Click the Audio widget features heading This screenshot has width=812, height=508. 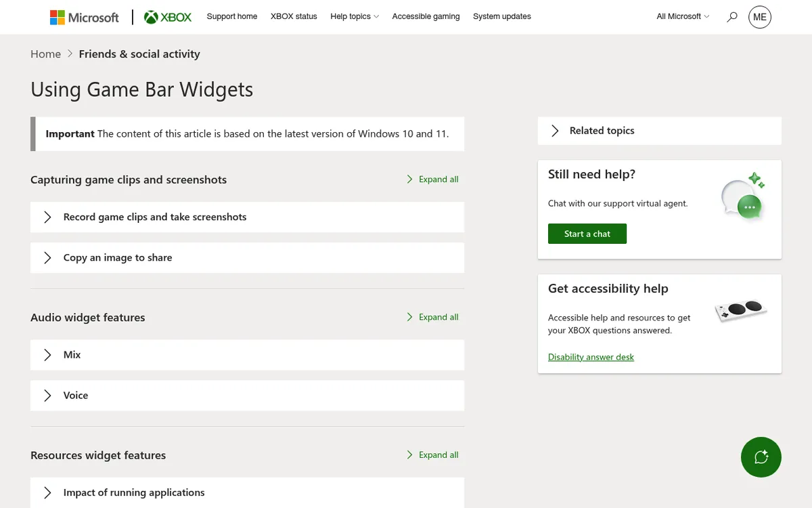(x=88, y=318)
